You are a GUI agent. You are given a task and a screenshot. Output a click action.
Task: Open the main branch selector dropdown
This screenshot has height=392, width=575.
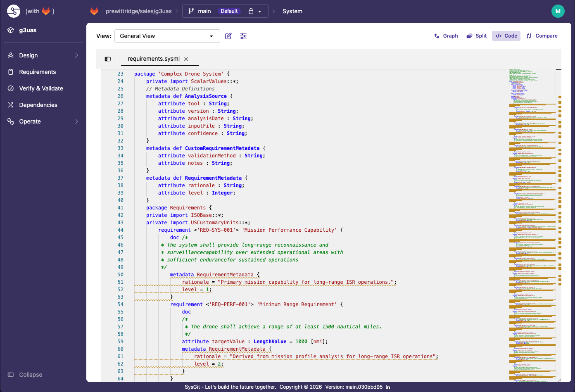(x=225, y=11)
